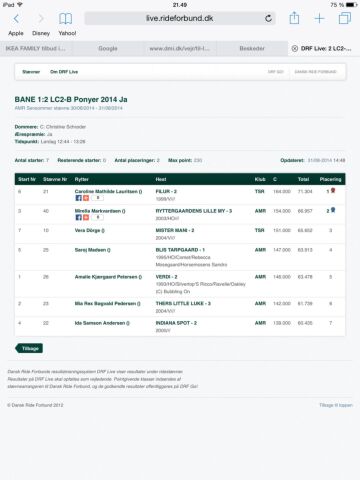Focus the live.rideforbund.dk address field

coord(180,18)
